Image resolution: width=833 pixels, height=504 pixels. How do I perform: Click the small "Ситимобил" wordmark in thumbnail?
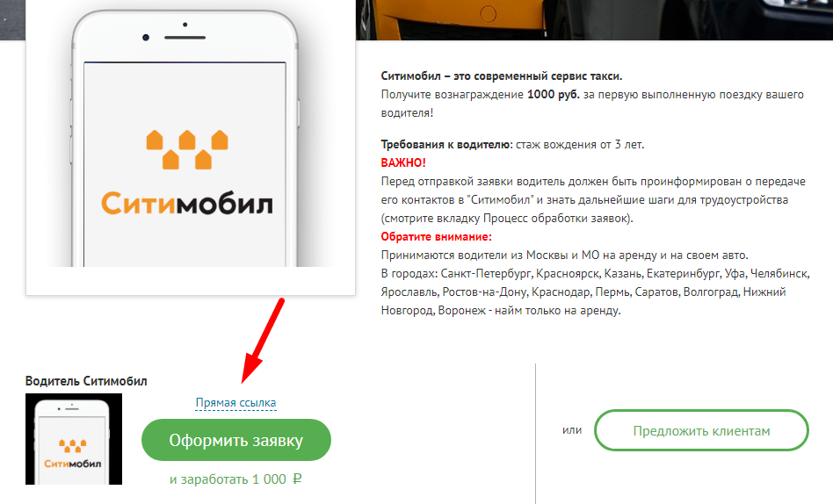73,464
